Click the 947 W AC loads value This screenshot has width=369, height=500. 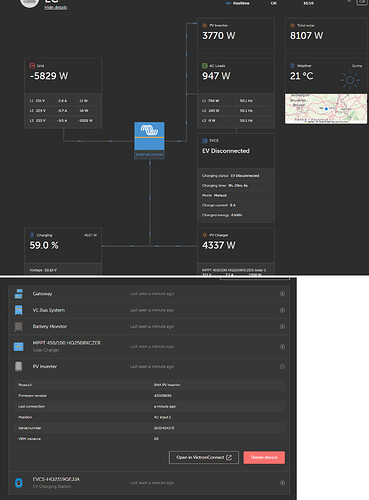(x=216, y=76)
